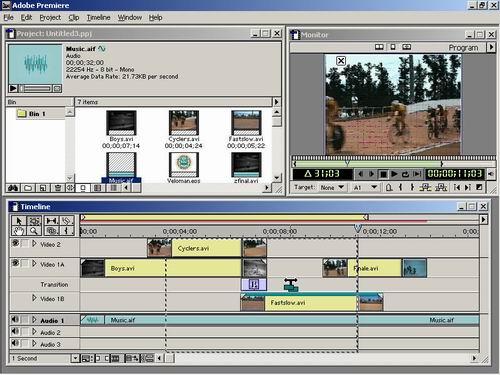500x375 pixels.
Task: Click the preview slider under Music.aif thumbnail
Action: click(x=35, y=89)
